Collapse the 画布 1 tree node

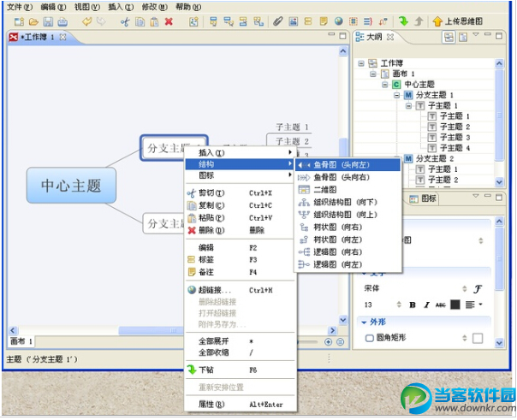point(372,74)
